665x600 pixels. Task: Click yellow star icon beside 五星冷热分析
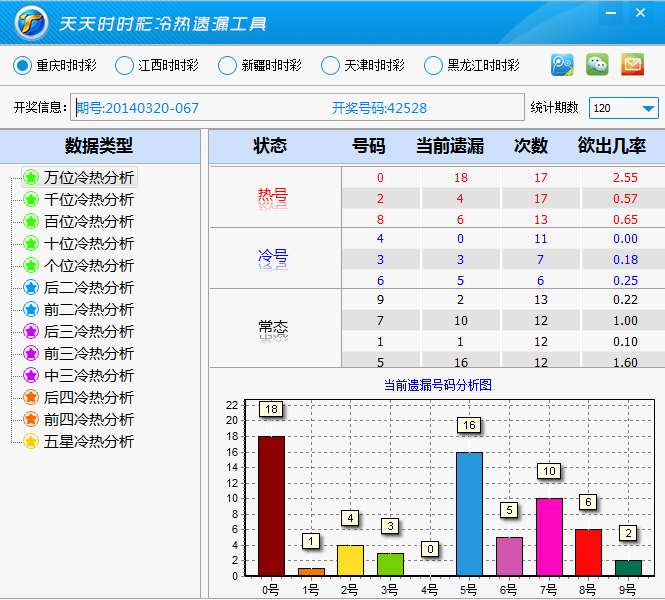point(31,442)
